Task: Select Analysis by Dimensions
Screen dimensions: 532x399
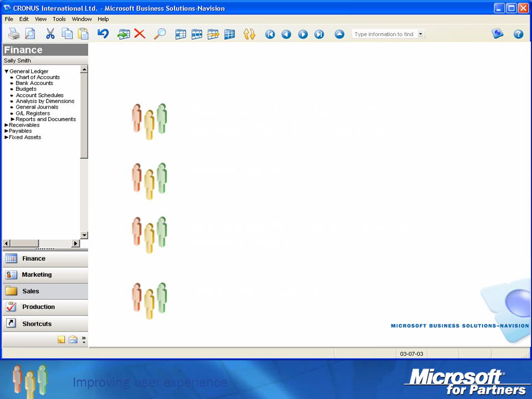Action: point(45,101)
